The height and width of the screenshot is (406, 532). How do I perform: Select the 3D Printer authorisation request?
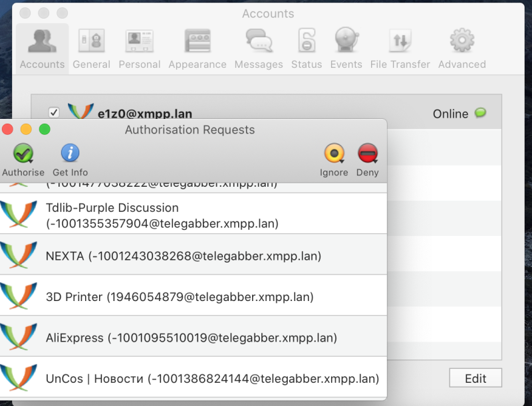[193, 296]
